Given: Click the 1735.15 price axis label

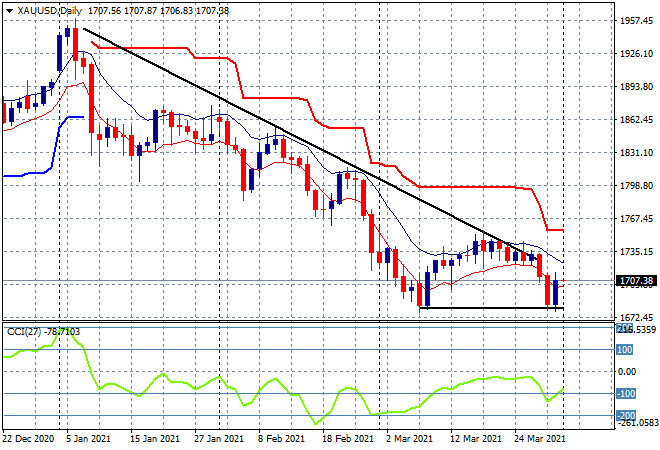Looking at the screenshot, I should [x=636, y=251].
